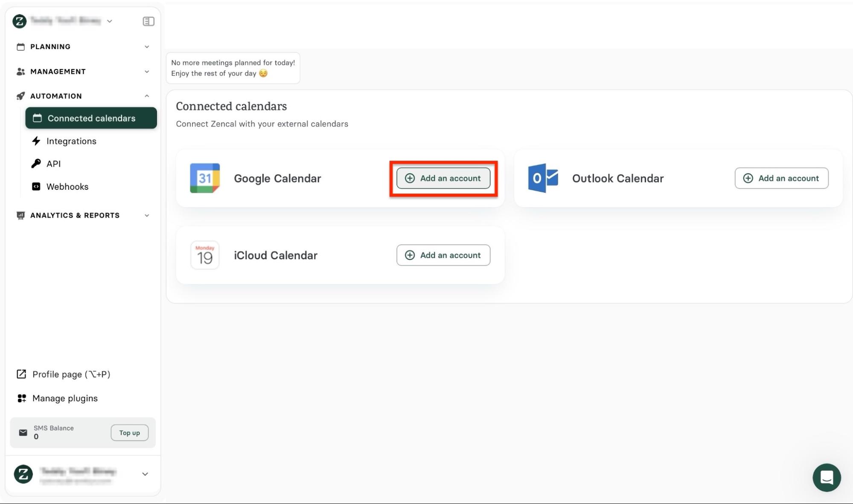Image resolution: width=853 pixels, height=504 pixels.
Task: Expand the Management section chevron
Action: tap(146, 72)
